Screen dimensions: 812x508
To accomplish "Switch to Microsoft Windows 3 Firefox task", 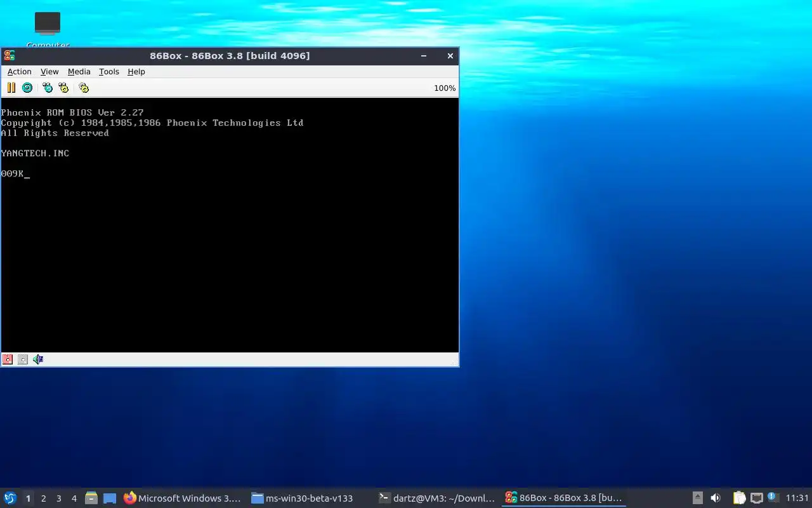I will [183, 498].
